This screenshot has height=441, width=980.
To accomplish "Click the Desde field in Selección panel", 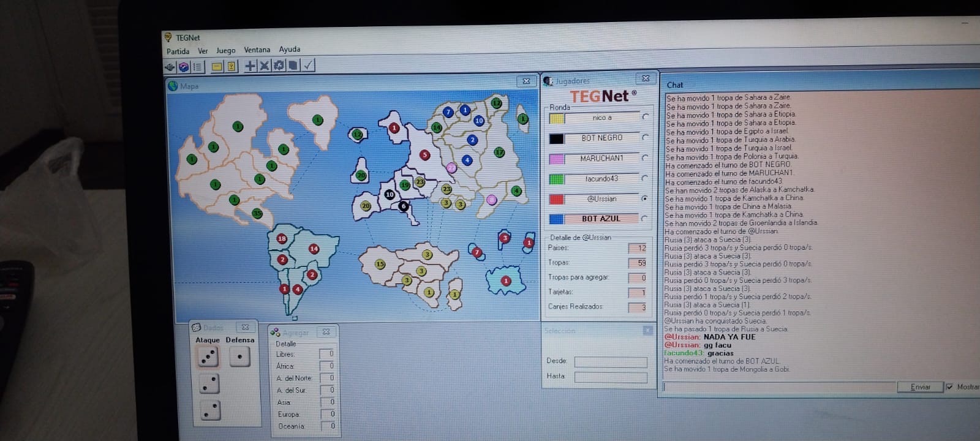I will pos(611,362).
